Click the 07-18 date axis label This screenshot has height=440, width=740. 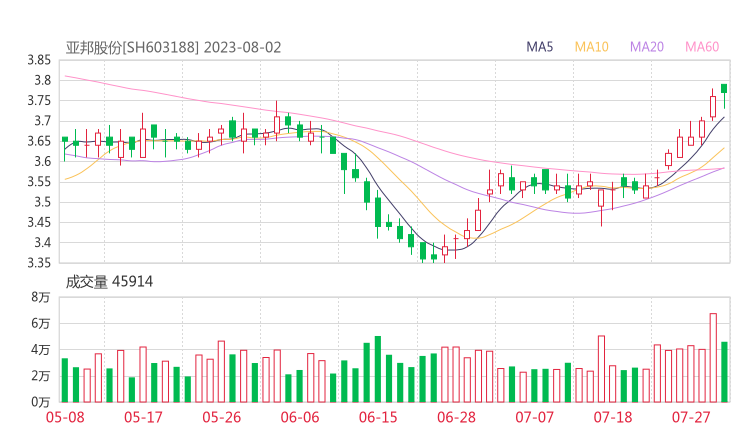[x=613, y=417]
